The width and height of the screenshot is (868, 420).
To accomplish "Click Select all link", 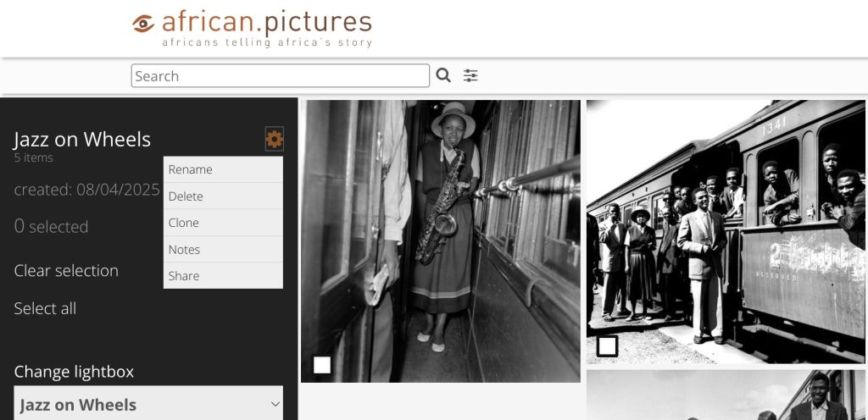I will tap(45, 308).
